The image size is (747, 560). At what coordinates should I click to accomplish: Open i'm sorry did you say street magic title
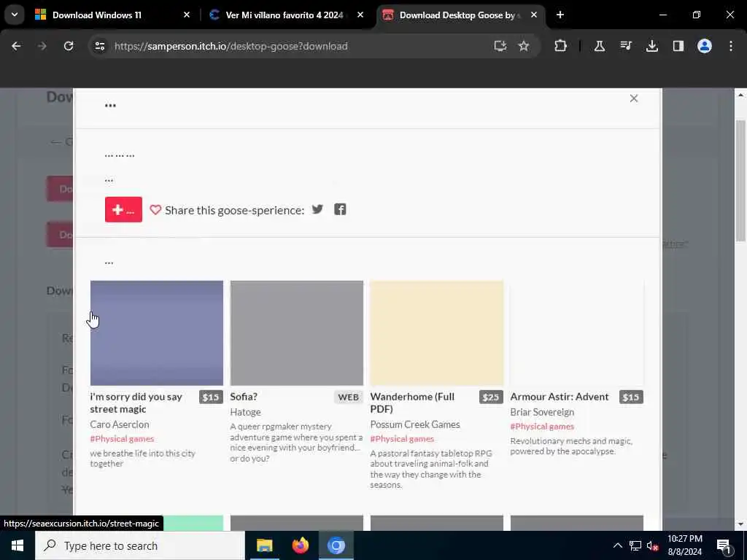point(136,402)
